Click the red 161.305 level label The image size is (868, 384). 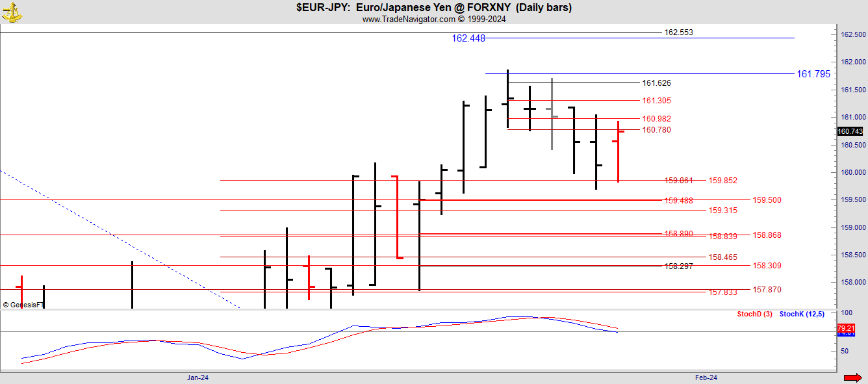[656, 101]
